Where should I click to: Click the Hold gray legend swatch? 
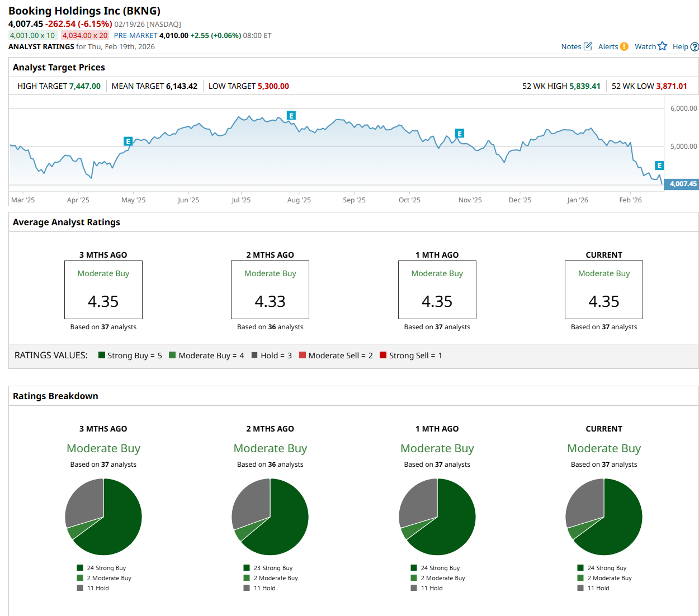click(x=255, y=355)
